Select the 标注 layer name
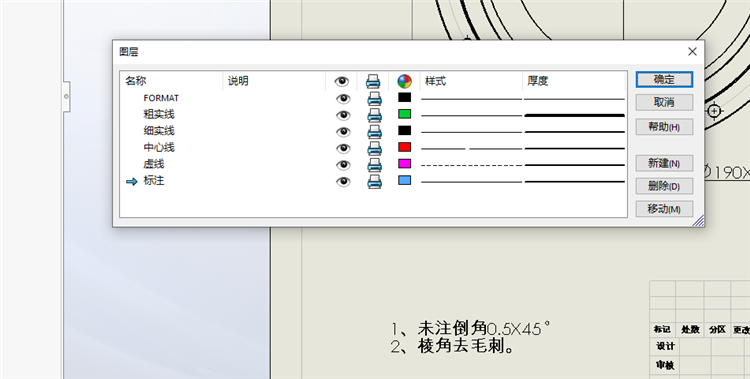750x379 pixels. click(154, 180)
